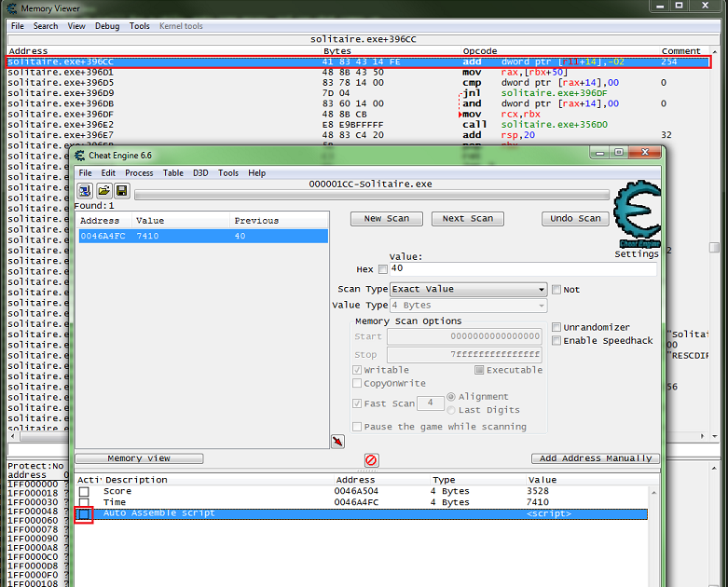This screenshot has width=728, height=587.
Task: Click the scan progress bar
Action: 371,196
